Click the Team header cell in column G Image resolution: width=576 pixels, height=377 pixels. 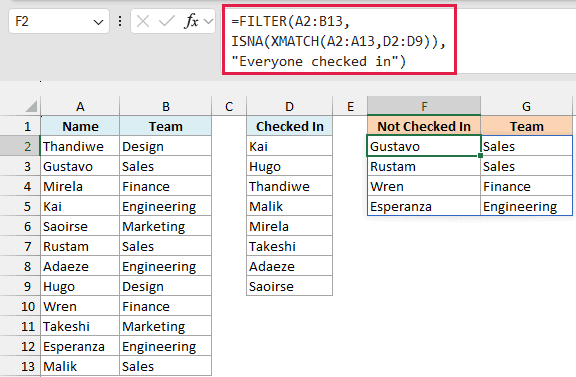coord(526,126)
